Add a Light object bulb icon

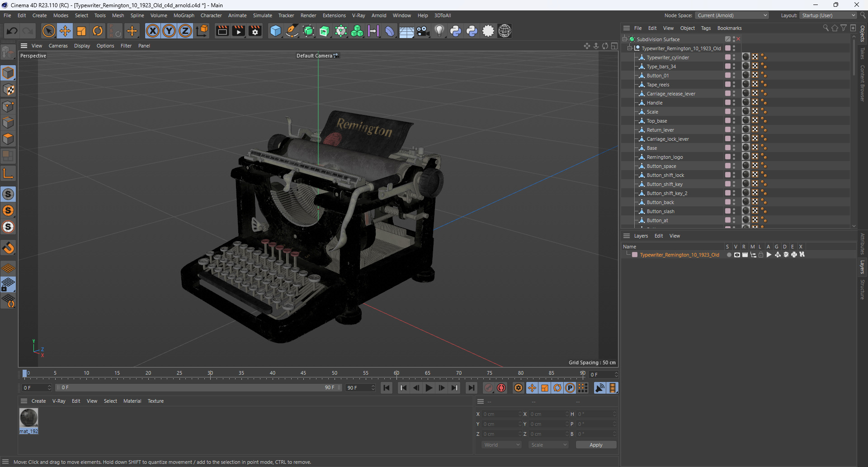coord(439,31)
